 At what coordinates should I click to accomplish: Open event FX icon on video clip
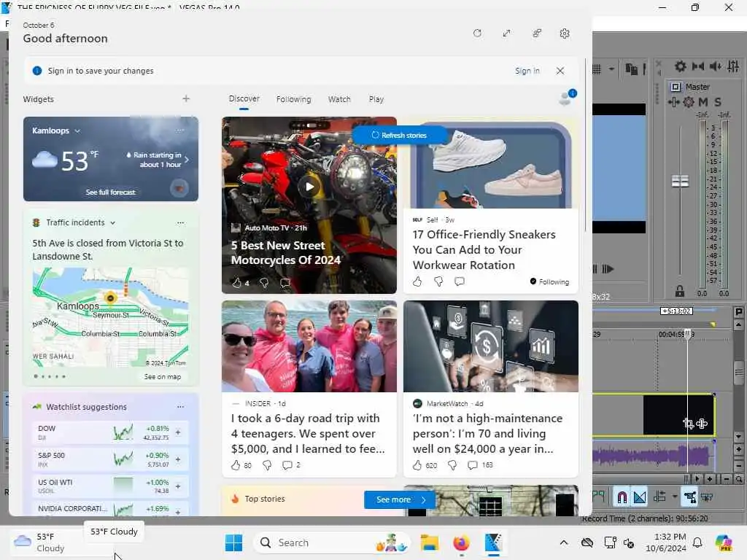pos(702,424)
